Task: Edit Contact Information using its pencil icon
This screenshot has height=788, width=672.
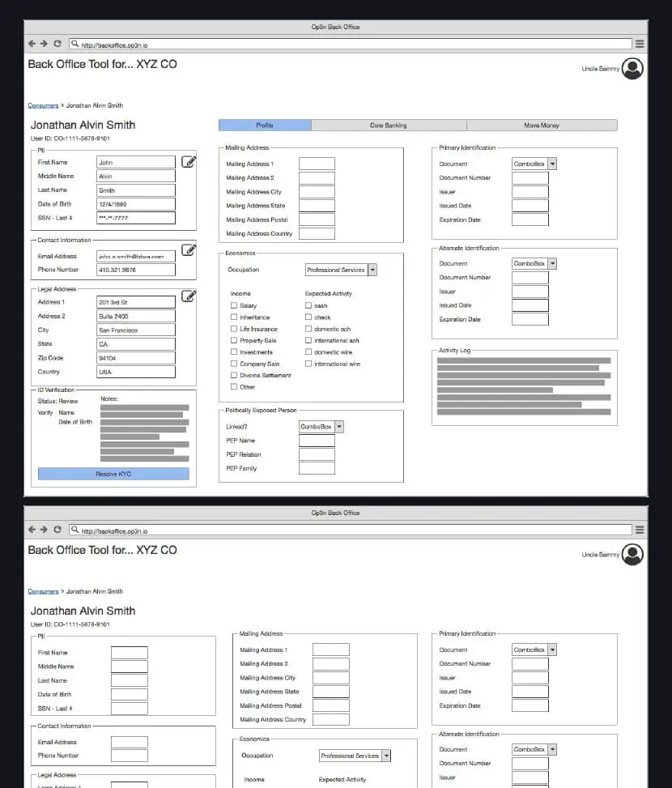Action: (x=188, y=250)
